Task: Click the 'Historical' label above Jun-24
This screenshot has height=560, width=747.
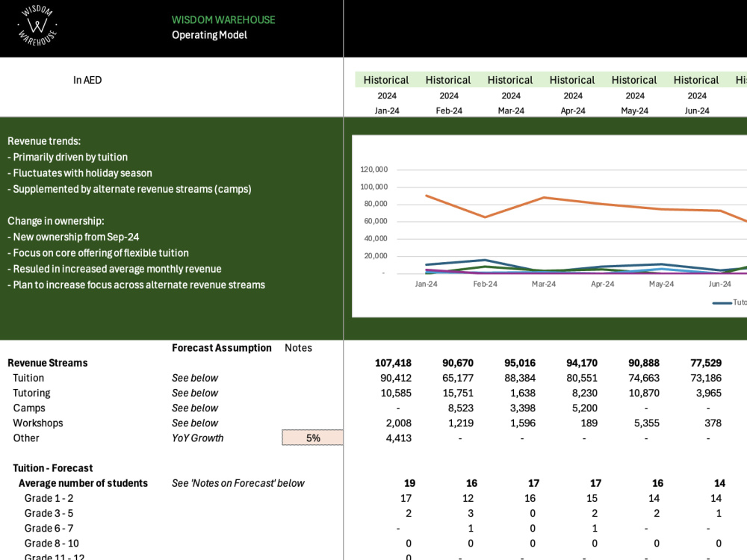Action: (696, 80)
